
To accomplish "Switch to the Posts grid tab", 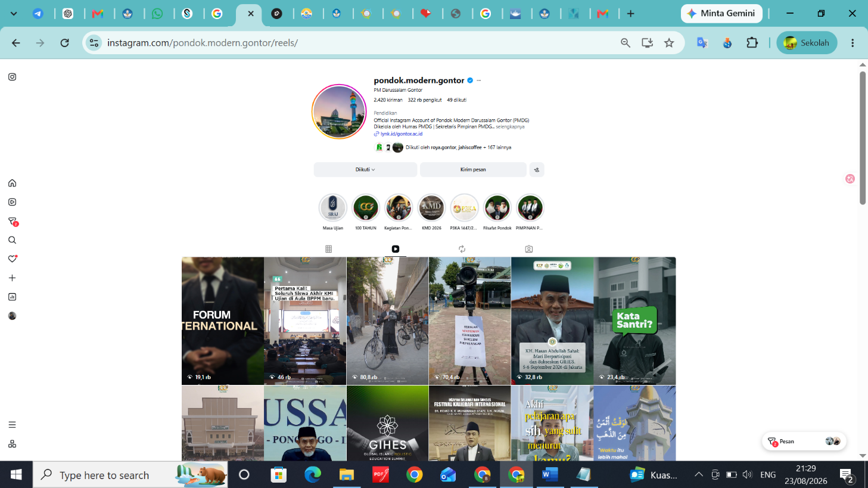I will pyautogui.click(x=328, y=249).
